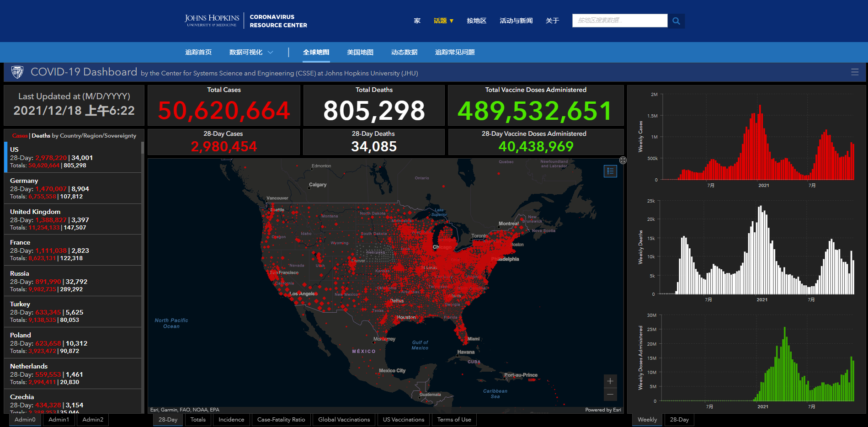Click the region search input field
This screenshot has height=427, width=868.
(x=620, y=21)
